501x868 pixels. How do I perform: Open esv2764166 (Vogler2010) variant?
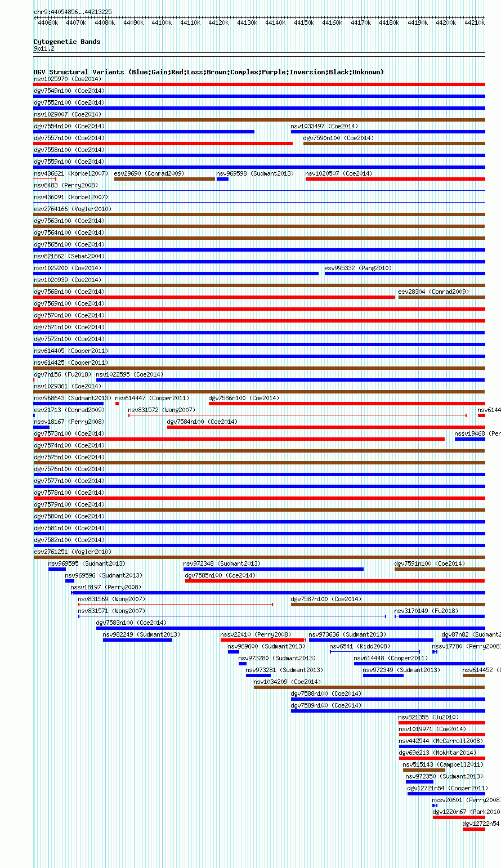[x=73, y=209]
